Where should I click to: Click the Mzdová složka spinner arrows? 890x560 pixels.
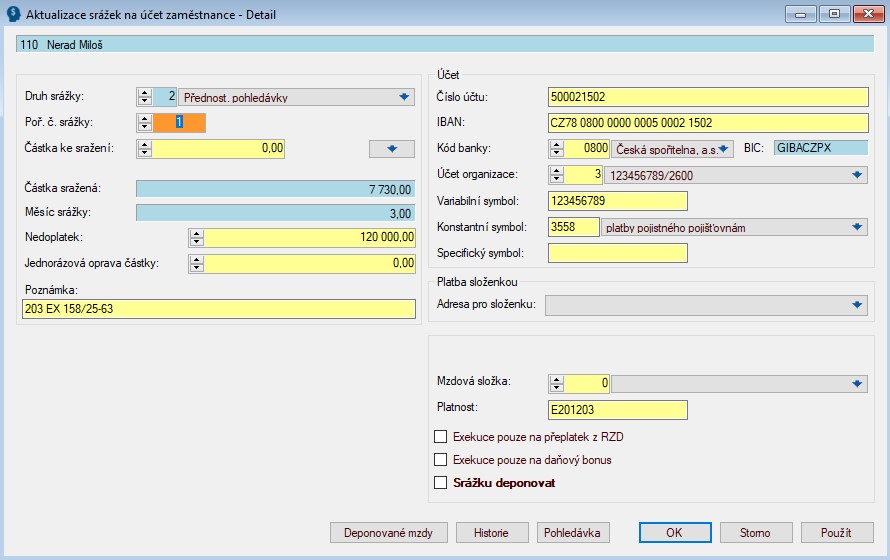coord(557,384)
